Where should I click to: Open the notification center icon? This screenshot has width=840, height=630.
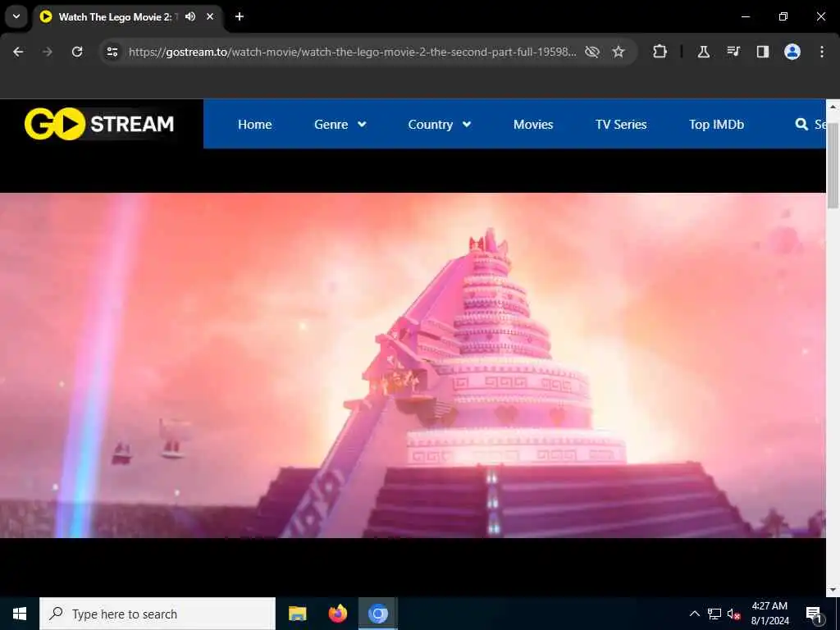coord(814,614)
